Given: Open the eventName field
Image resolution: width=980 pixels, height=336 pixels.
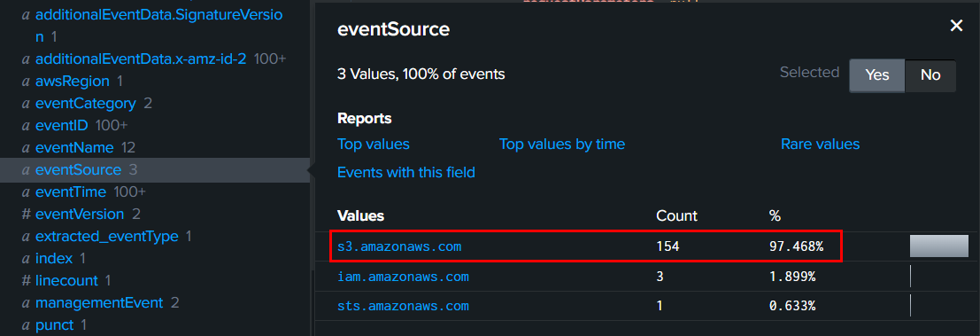Looking at the screenshot, I should pyautogui.click(x=74, y=148).
